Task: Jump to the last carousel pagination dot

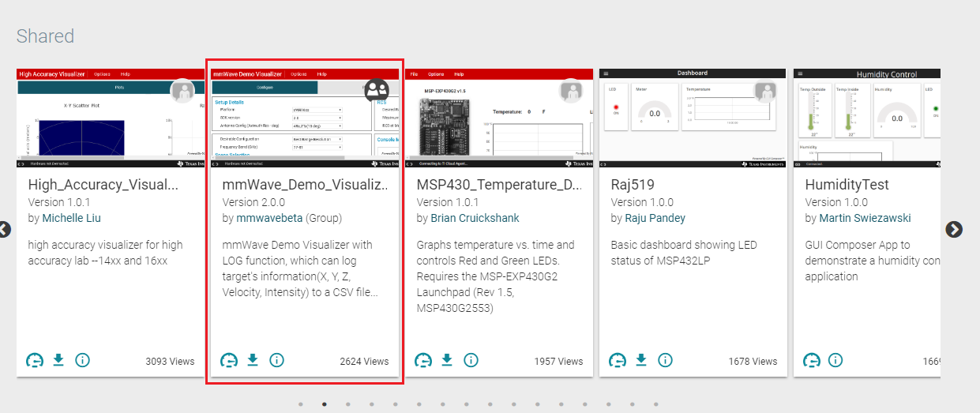Action: 655,404
